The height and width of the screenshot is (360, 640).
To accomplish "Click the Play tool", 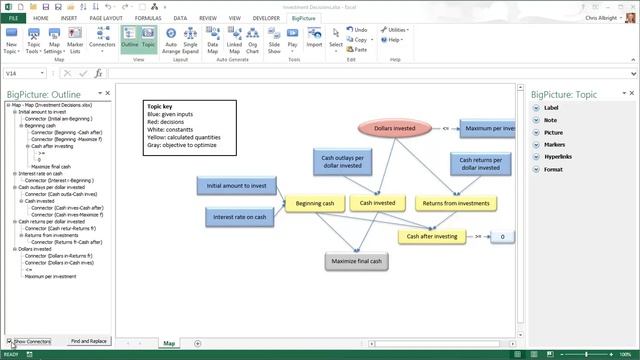I will click(x=292, y=41).
